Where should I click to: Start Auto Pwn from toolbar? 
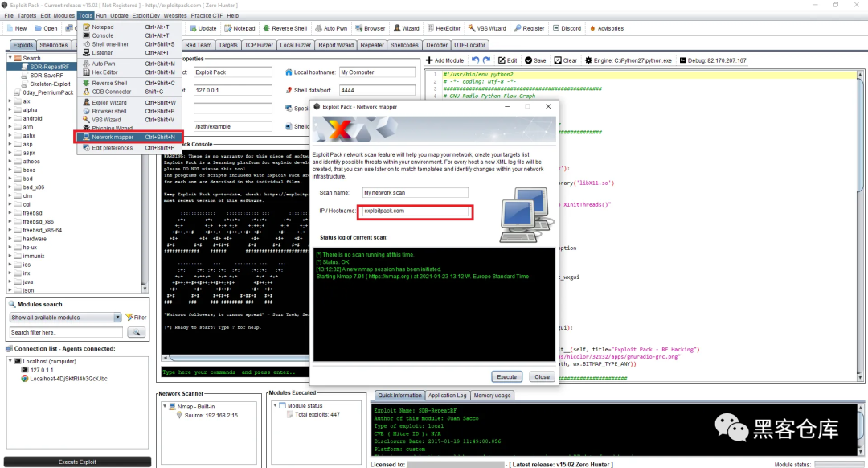click(331, 28)
